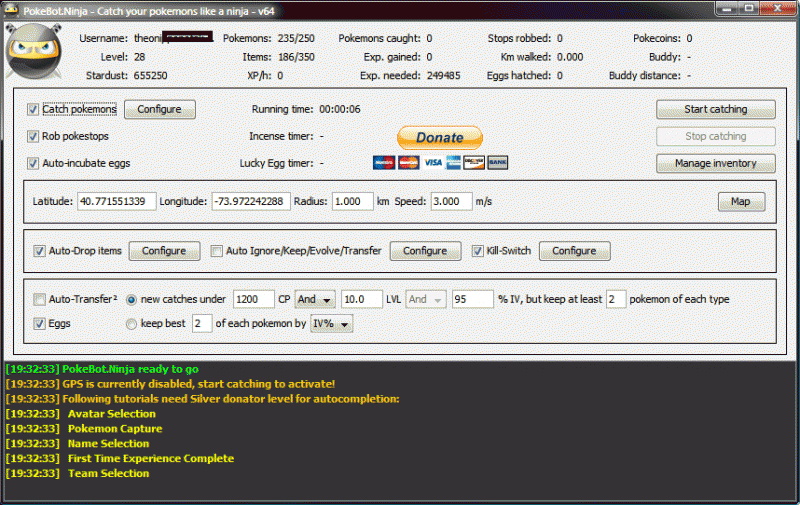This screenshot has height=505, width=800.
Task: Enable Auto Ignore/Keep/Evolve/Transfer checkbox
Action: (x=217, y=251)
